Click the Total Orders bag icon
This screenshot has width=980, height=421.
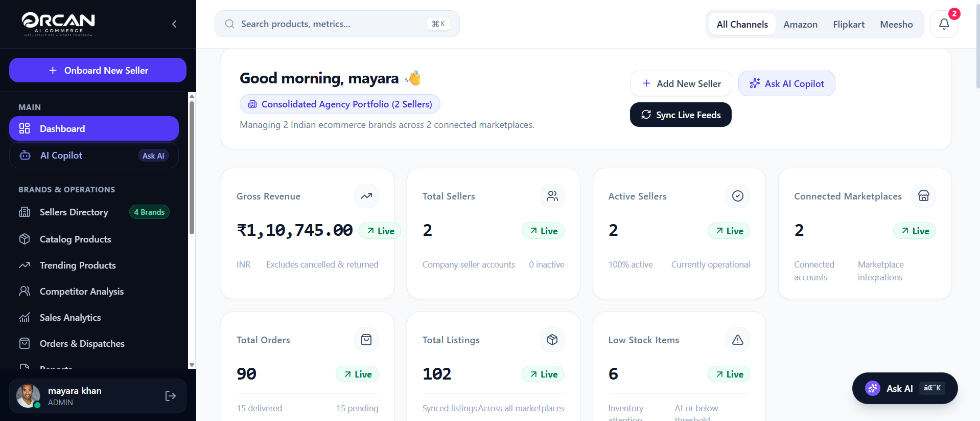[x=366, y=340]
